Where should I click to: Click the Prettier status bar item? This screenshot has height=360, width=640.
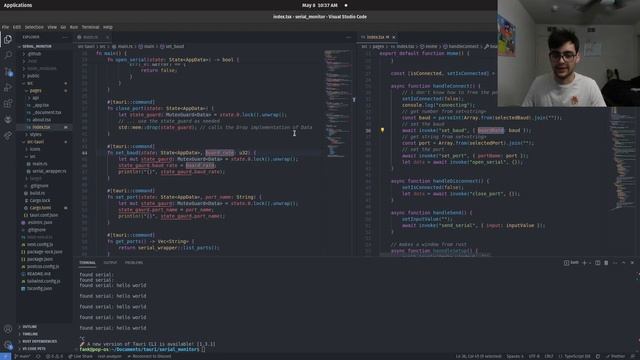tap(616, 356)
